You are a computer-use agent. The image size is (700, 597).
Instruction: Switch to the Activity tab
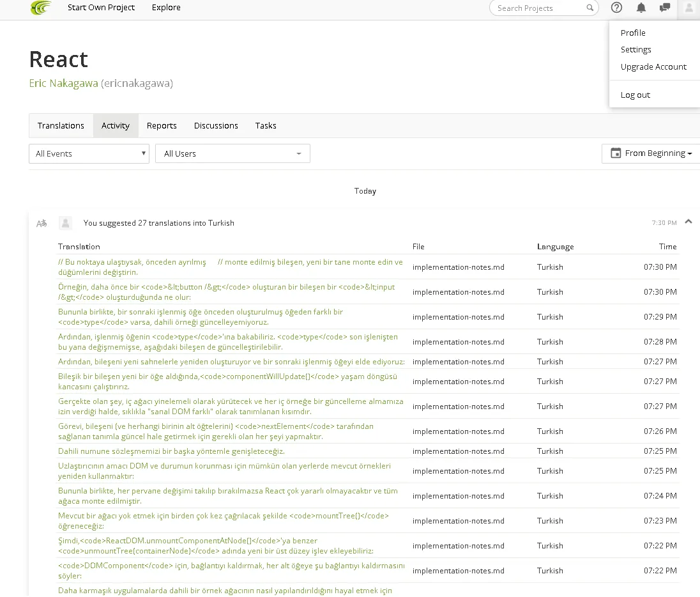click(x=116, y=125)
